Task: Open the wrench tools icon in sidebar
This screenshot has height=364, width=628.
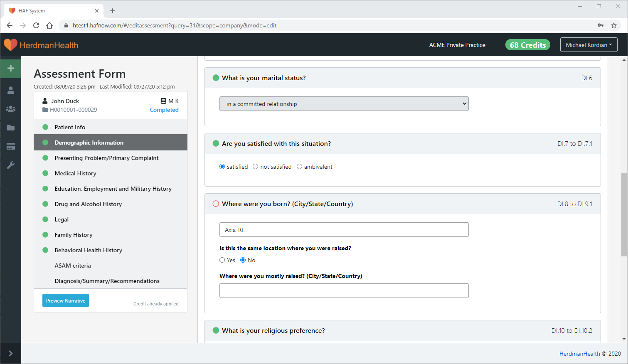Action: pos(11,165)
